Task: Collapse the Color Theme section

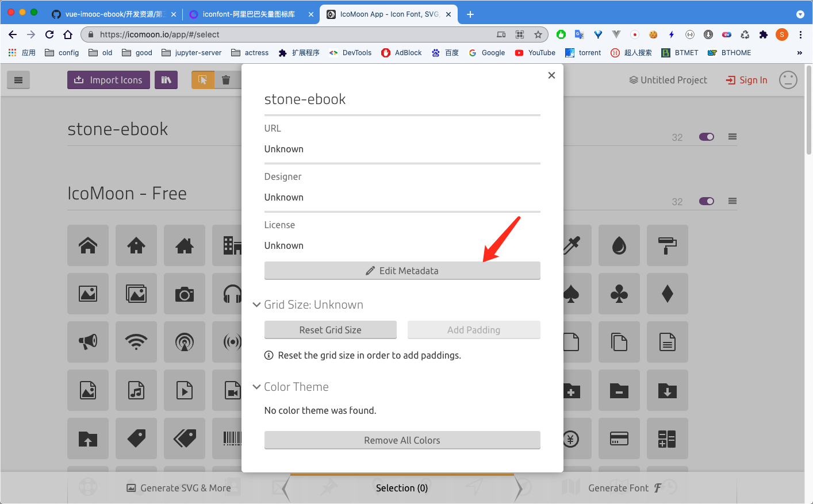Action: coord(256,387)
